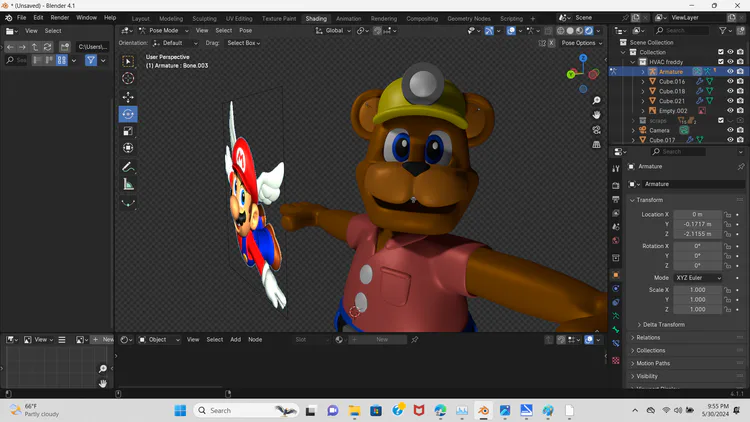The image size is (750, 422).
Task: Click the New image button in image editor
Action: point(103,340)
